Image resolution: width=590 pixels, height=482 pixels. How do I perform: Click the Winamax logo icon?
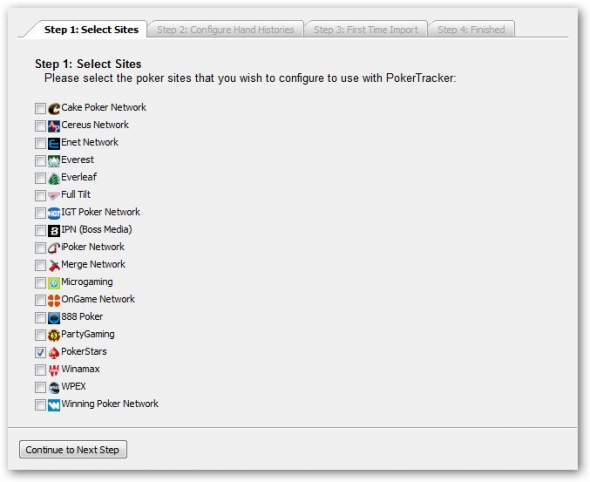coord(54,370)
